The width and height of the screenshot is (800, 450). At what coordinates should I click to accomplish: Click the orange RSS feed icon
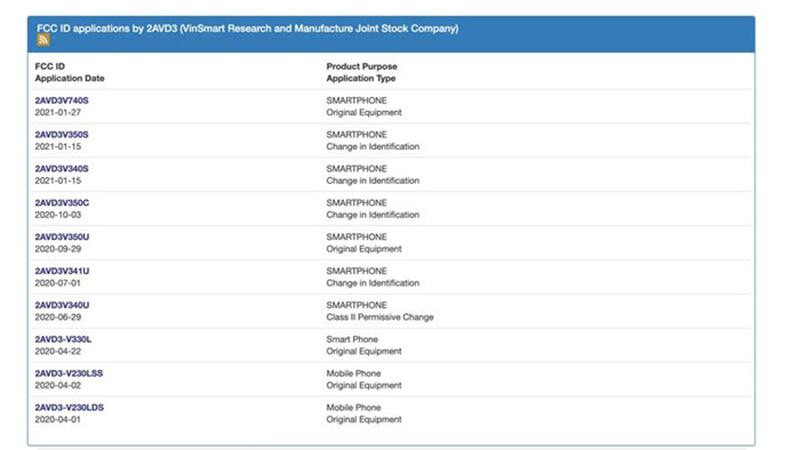point(43,41)
